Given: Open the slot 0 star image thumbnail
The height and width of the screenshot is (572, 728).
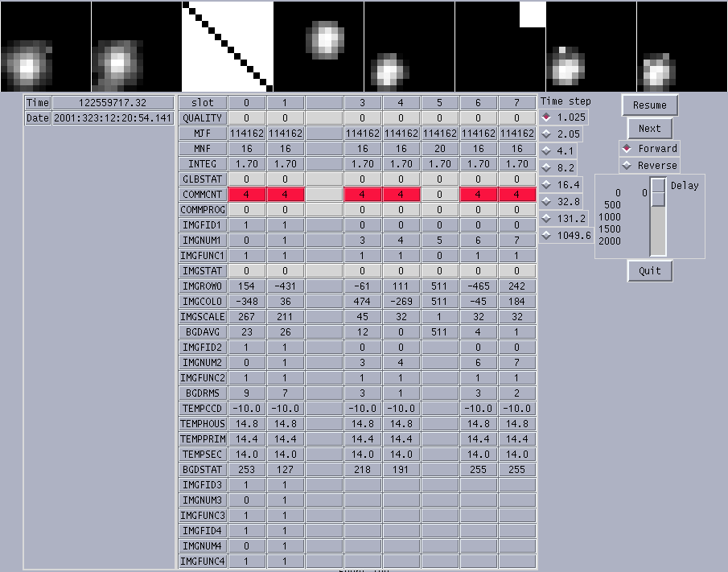Looking at the screenshot, I should point(46,47).
